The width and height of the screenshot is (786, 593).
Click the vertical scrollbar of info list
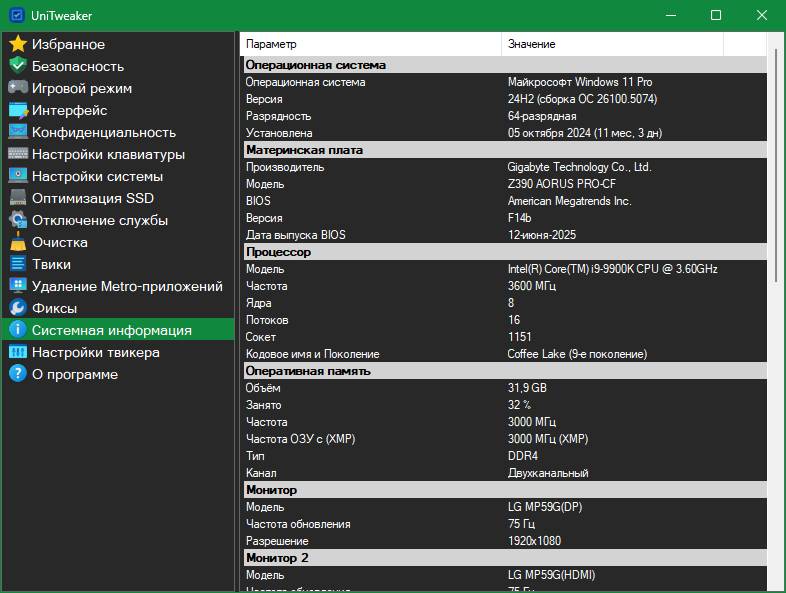pyautogui.click(x=775, y=165)
